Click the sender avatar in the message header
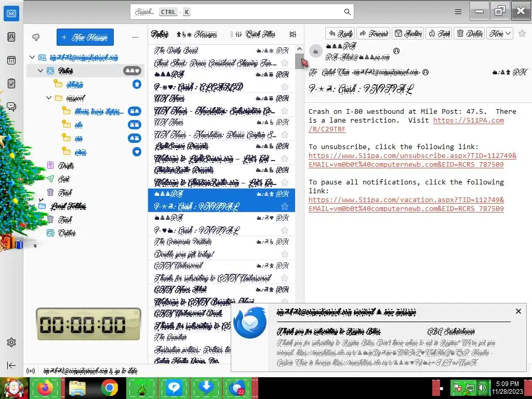This screenshot has width=532, height=399. click(x=315, y=51)
